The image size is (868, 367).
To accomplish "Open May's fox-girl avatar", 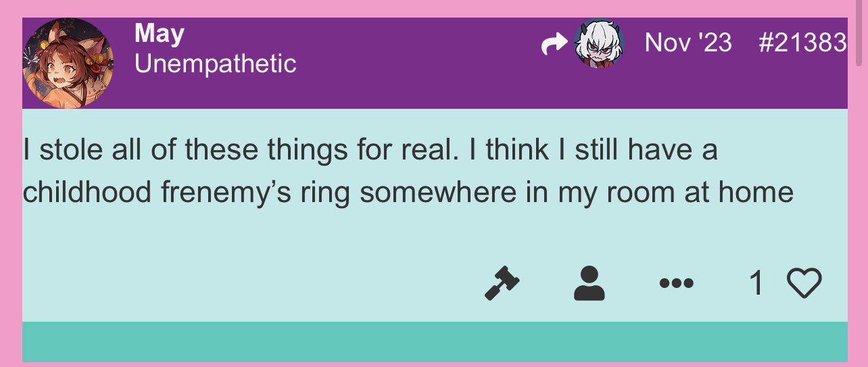I will coord(68,63).
